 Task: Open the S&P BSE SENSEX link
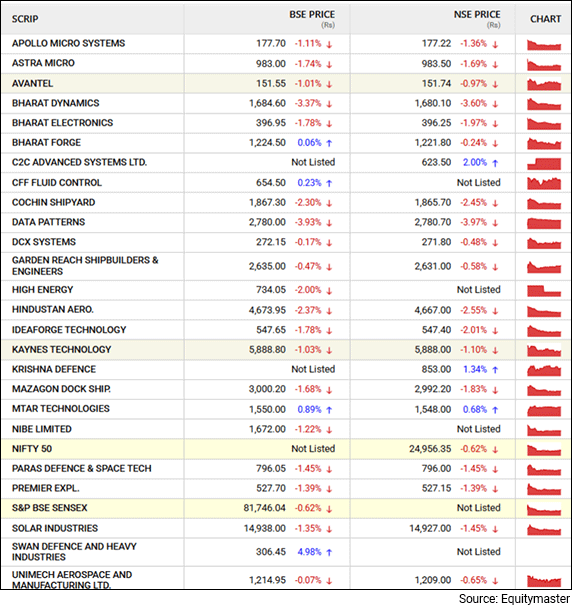point(49,508)
